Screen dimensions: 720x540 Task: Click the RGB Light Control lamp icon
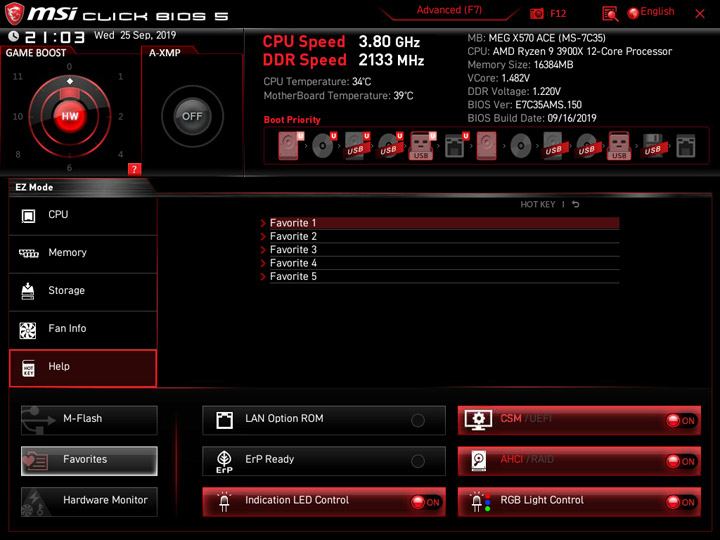[480, 501]
